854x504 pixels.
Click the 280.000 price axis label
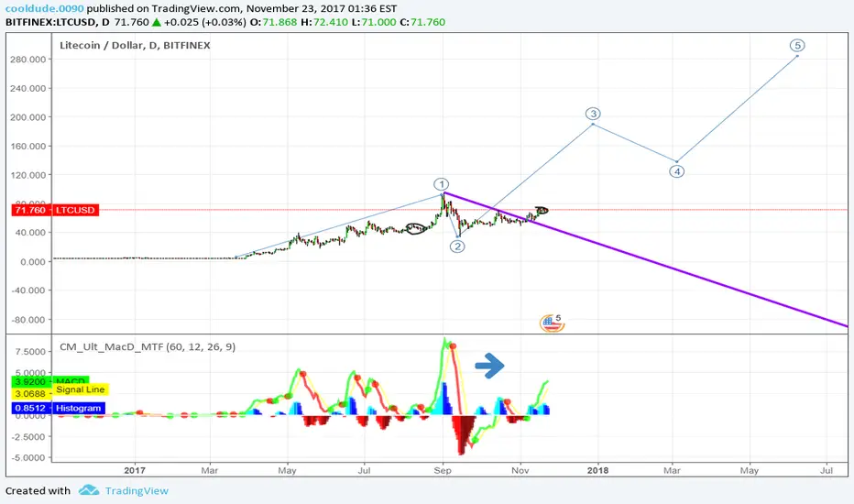(27, 60)
